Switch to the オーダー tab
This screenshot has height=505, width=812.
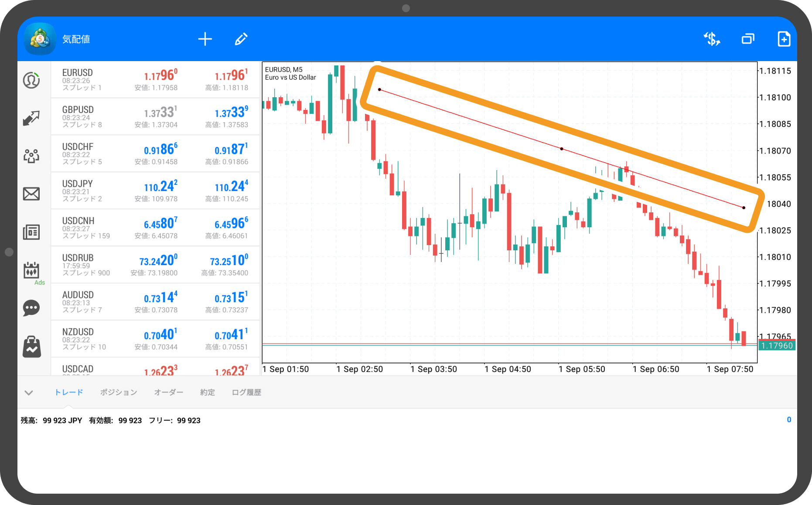tap(169, 392)
